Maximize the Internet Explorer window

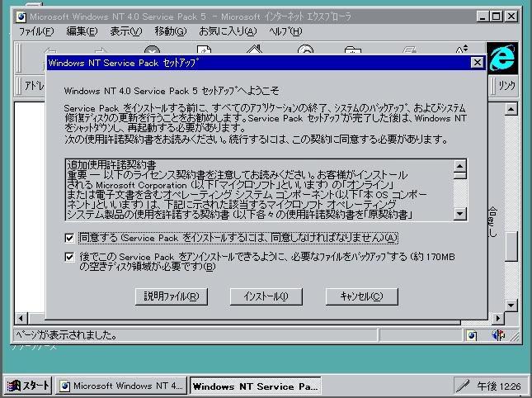tap(496, 16)
